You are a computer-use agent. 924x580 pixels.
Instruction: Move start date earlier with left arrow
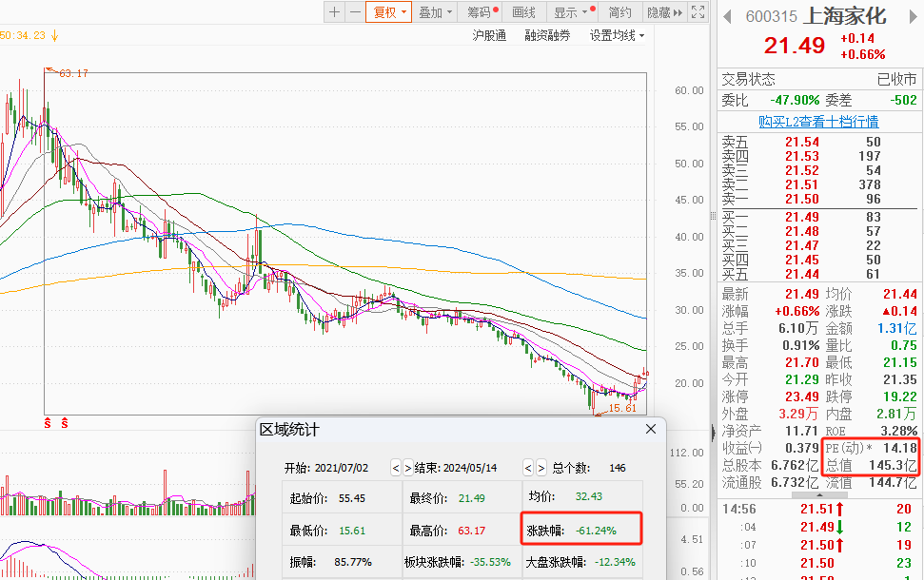395,469
